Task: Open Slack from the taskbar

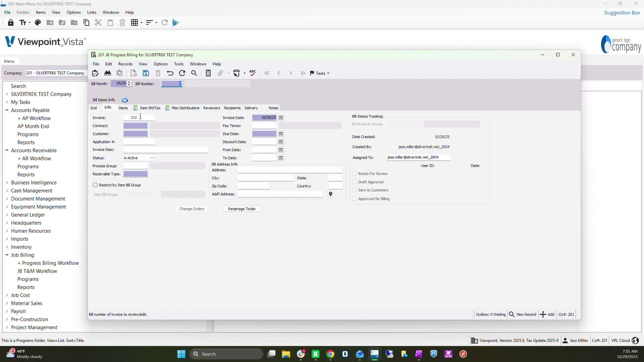Action: click(301, 354)
